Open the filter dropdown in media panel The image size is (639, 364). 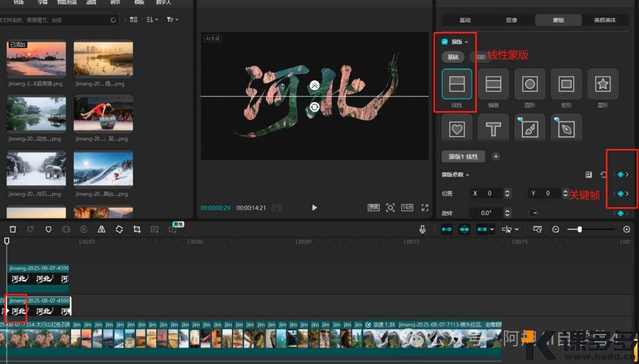click(172, 19)
